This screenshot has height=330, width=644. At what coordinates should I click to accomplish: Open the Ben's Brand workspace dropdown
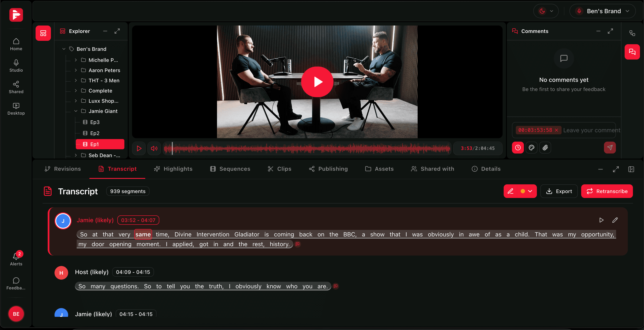[x=603, y=11]
